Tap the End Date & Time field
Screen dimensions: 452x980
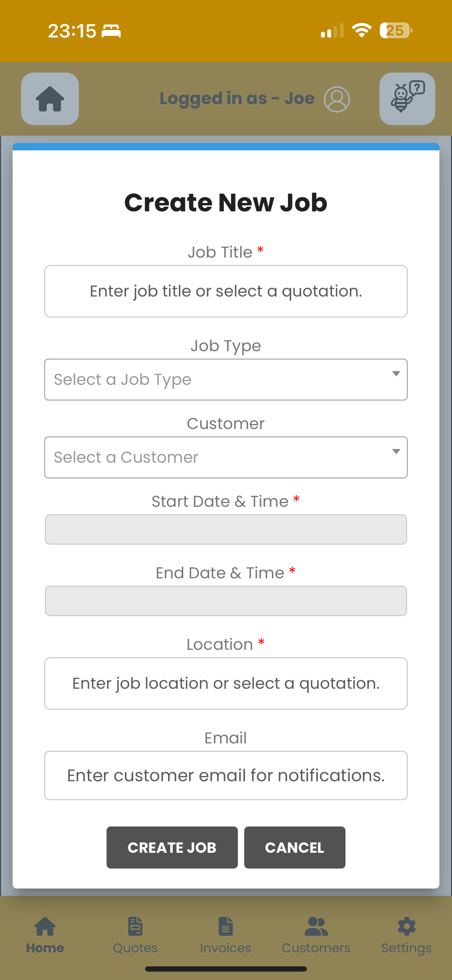click(226, 601)
